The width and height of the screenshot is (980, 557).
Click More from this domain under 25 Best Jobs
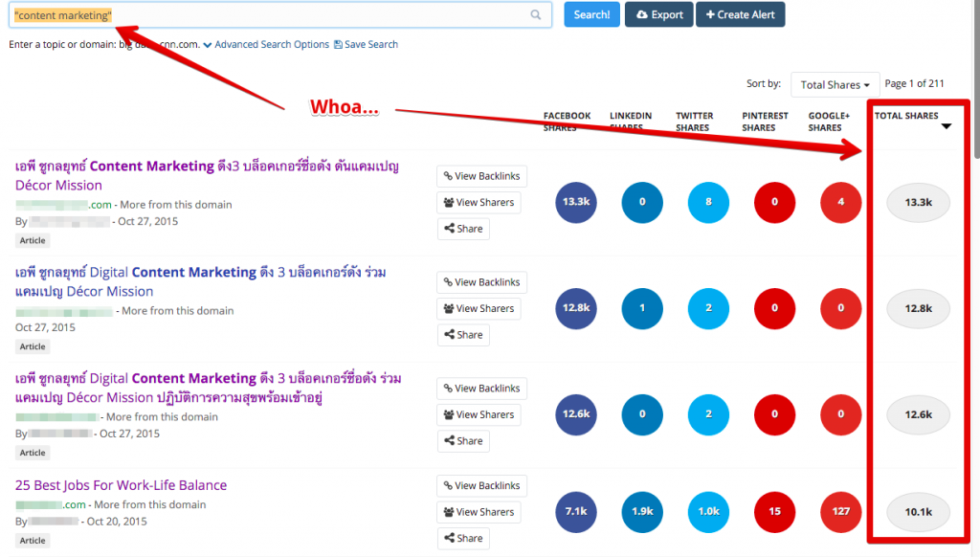click(150, 504)
